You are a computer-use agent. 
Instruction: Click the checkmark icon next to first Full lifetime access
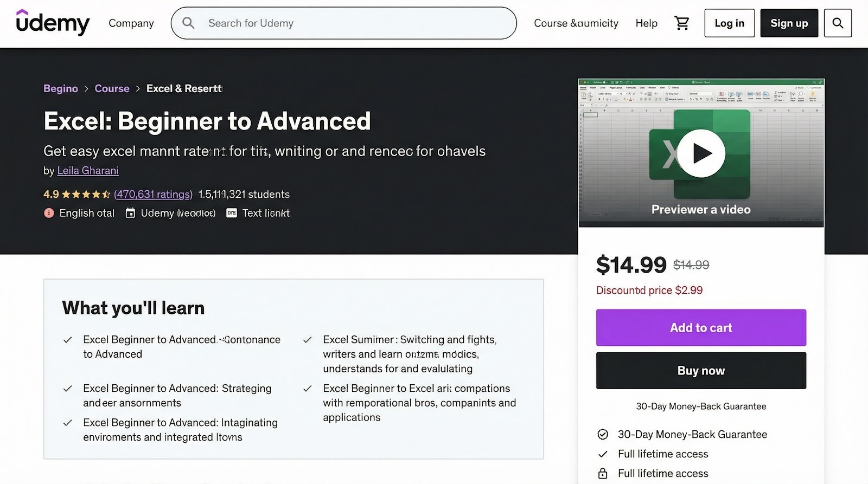(x=603, y=454)
